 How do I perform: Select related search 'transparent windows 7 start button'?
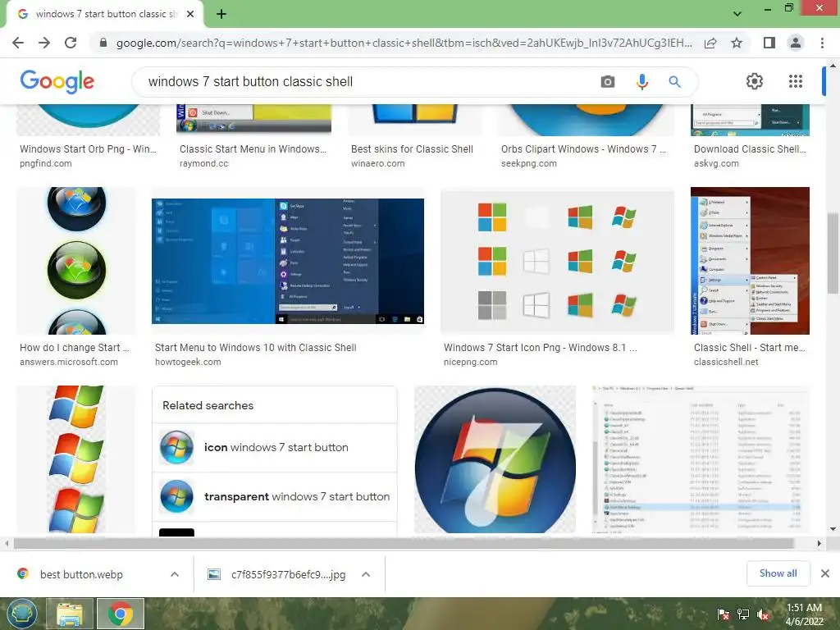click(x=275, y=496)
